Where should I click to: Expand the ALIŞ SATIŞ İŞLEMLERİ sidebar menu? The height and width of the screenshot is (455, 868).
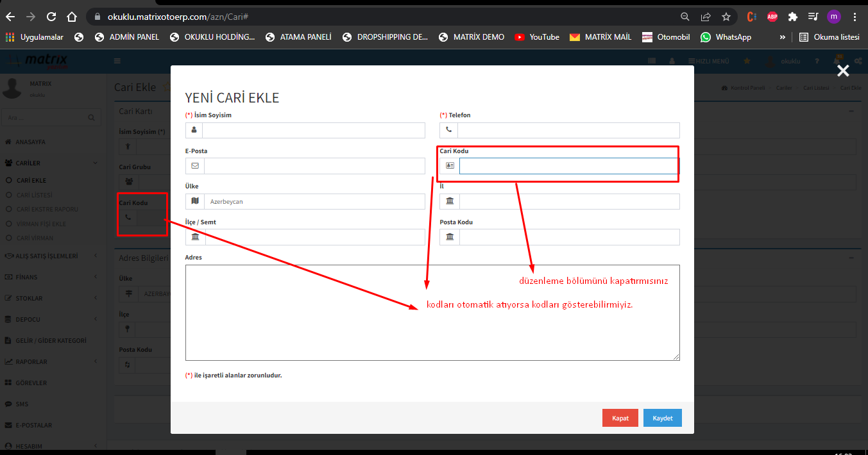47,256
